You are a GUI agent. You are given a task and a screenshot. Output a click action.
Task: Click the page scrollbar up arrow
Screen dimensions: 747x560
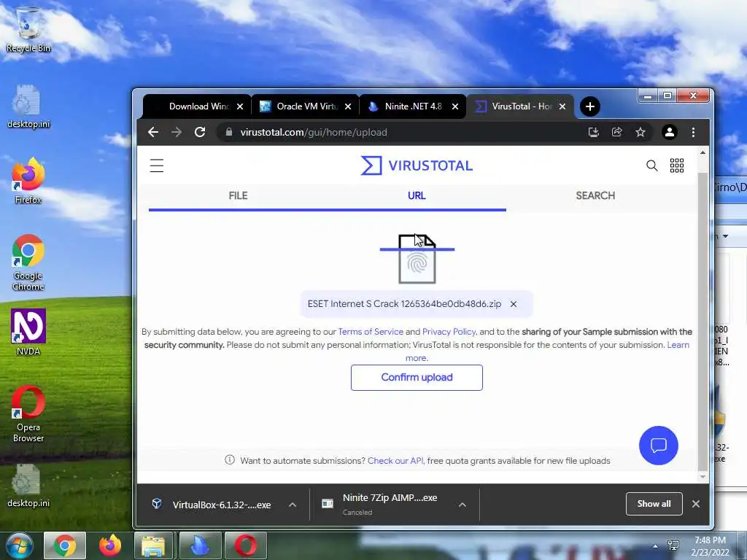(703, 153)
